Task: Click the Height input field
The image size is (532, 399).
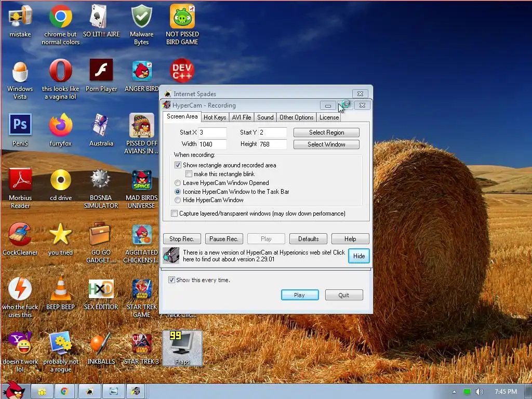Action: click(x=273, y=144)
